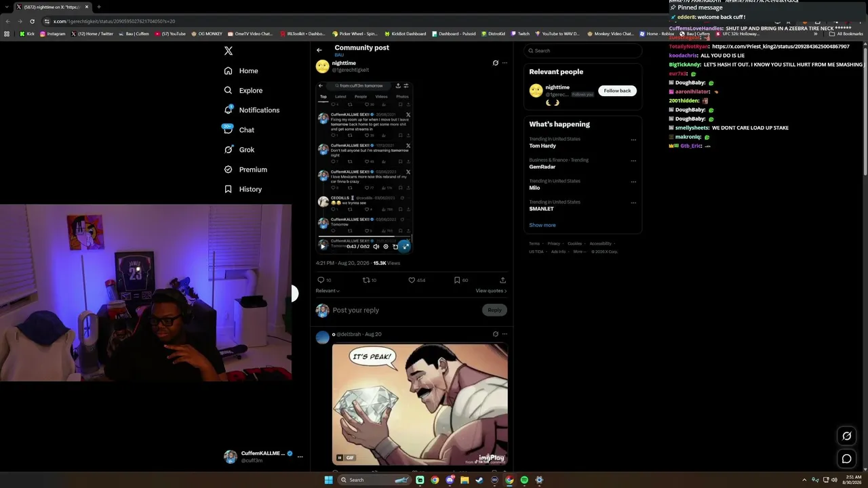This screenshot has width=868, height=488.
Task: Open Chat in the sidebar
Action: pos(239,129)
